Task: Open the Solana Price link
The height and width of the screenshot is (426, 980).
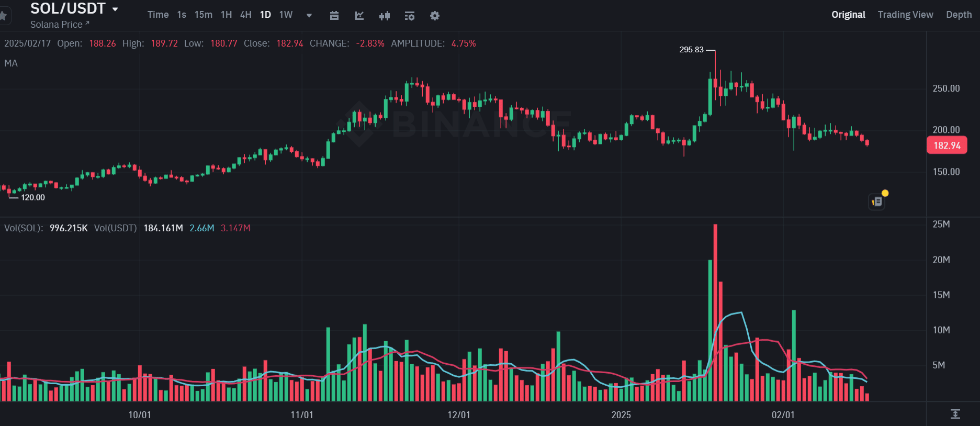Action: click(60, 25)
